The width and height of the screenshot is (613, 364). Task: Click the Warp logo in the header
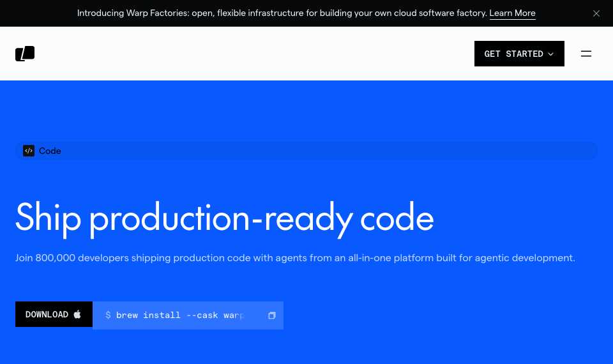click(x=25, y=54)
